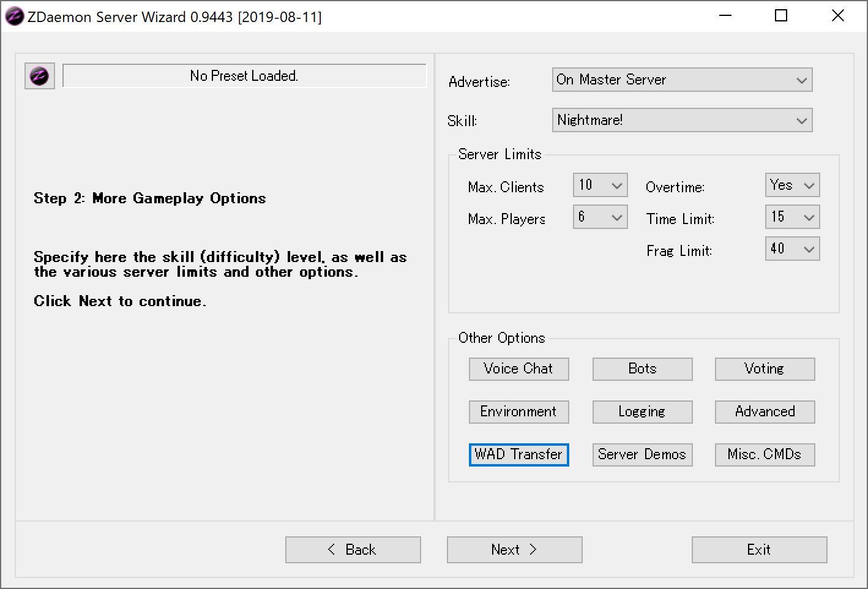Open the Advanced settings button
This screenshot has width=868, height=589.
click(x=765, y=412)
